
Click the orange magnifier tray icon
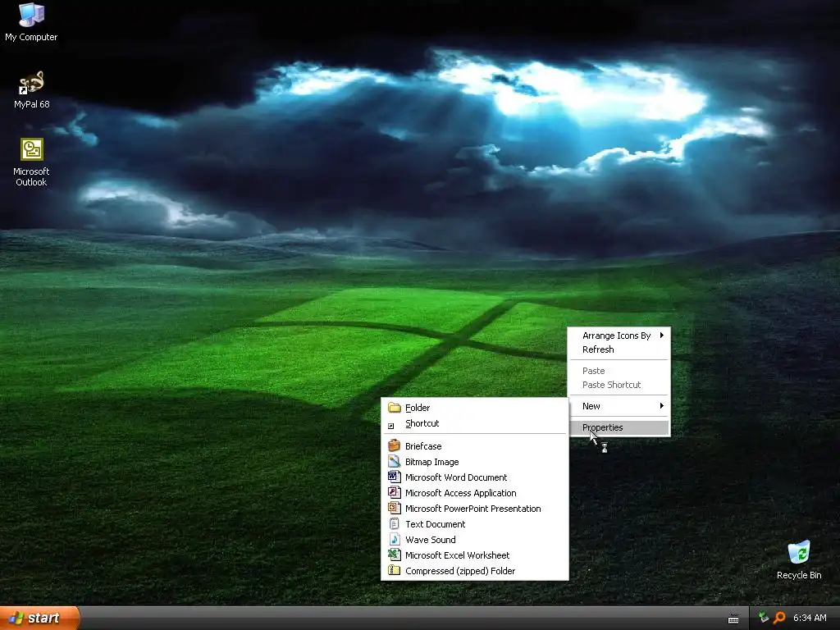[x=779, y=618]
